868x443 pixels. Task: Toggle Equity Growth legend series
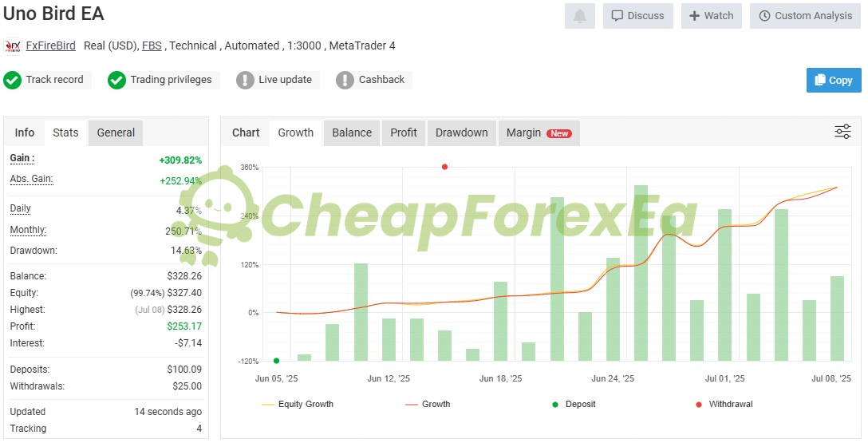[x=298, y=404]
